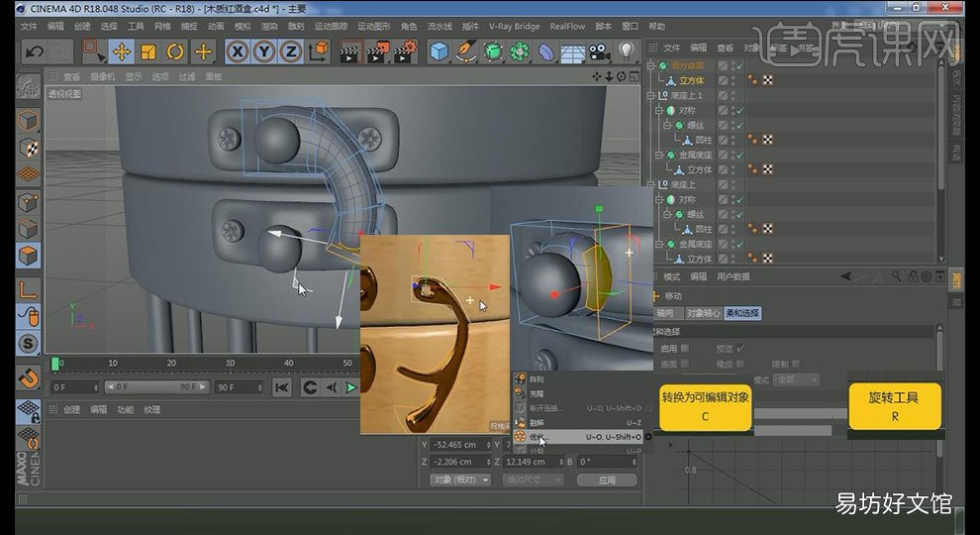
Task: Toggle the 预览 checkbox
Action: point(740,349)
